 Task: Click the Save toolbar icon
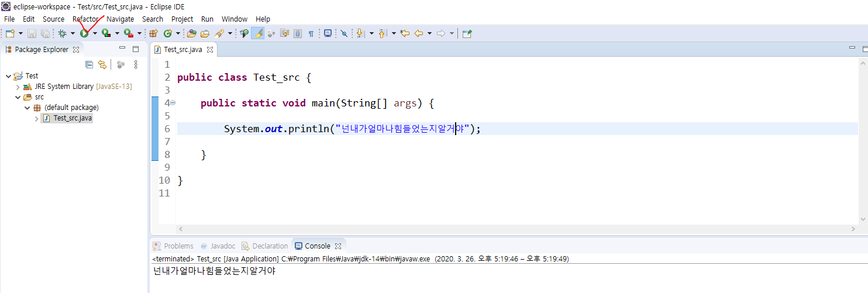coord(32,33)
